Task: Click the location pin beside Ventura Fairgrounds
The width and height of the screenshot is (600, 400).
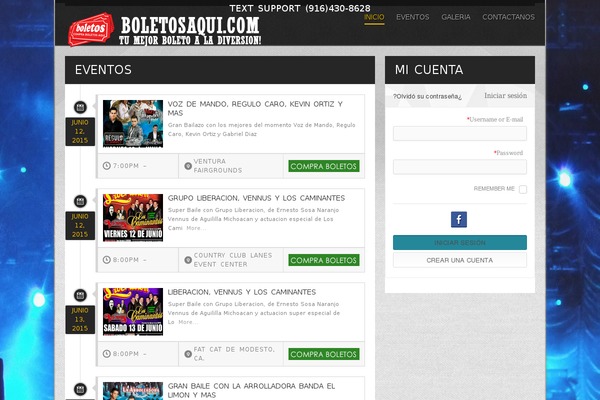Action: (x=188, y=166)
